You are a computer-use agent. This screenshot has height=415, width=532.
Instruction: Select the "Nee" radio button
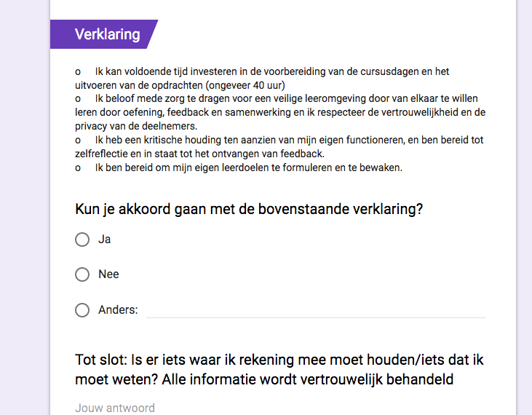[x=82, y=274]
